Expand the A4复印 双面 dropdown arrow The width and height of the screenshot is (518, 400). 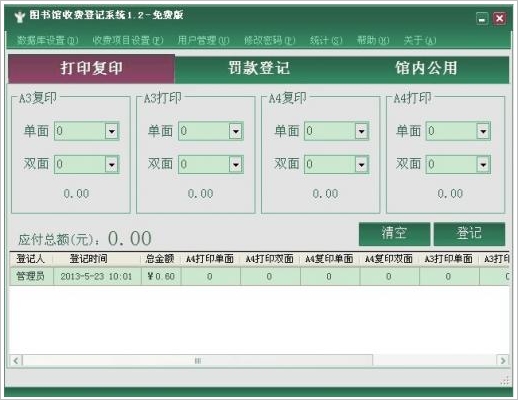361,164
